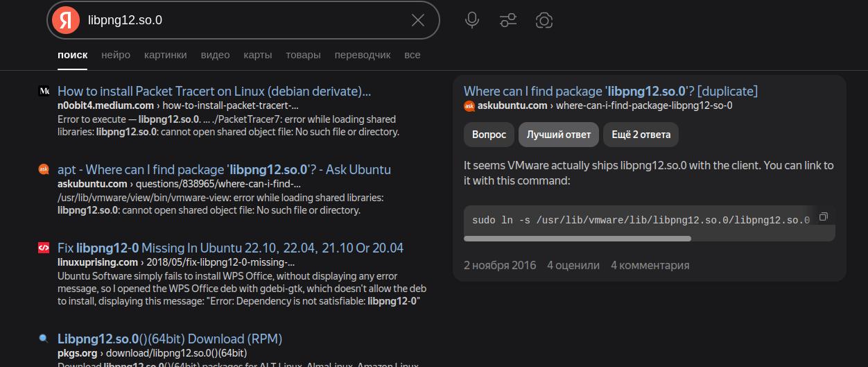Search by image with camera icon

click(544, 20)
